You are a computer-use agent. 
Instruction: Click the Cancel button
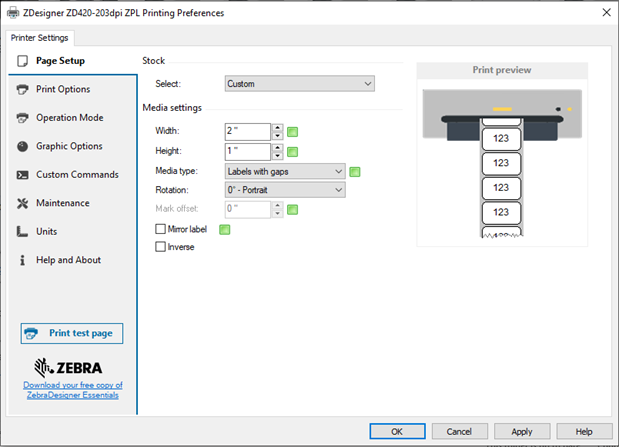(x=460, y=431)
